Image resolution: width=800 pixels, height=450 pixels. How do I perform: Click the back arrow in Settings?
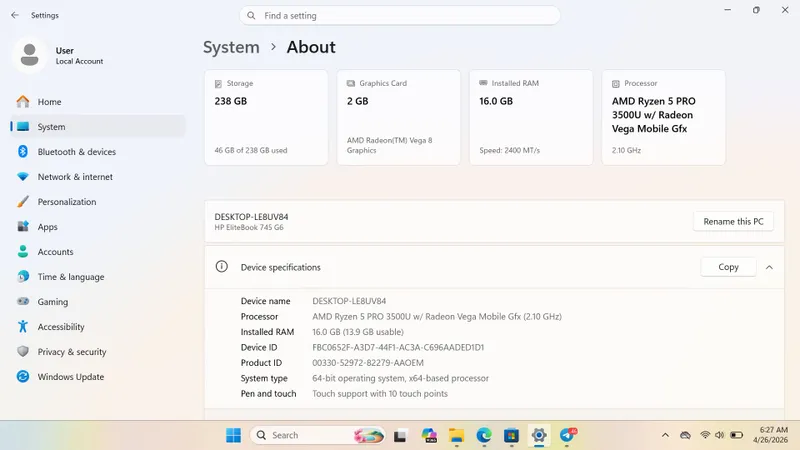[15, 15]
